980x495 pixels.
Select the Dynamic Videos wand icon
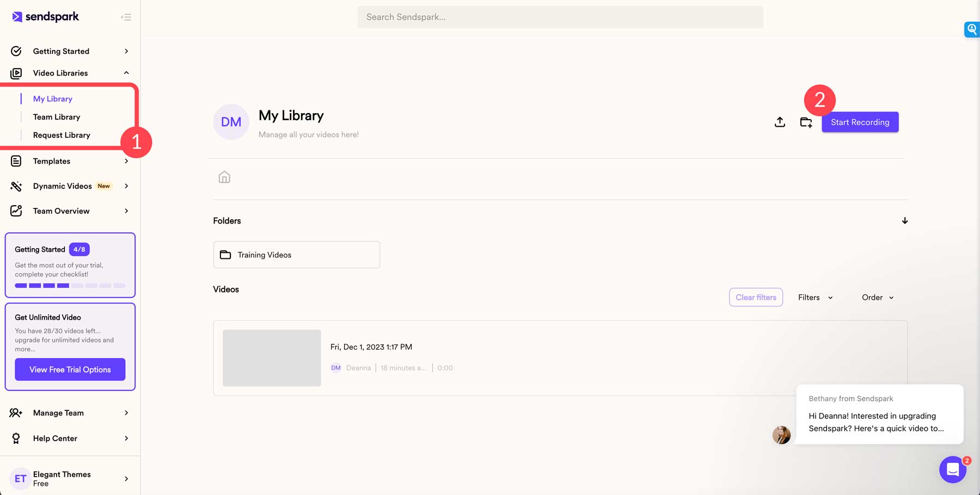[16, 186]
